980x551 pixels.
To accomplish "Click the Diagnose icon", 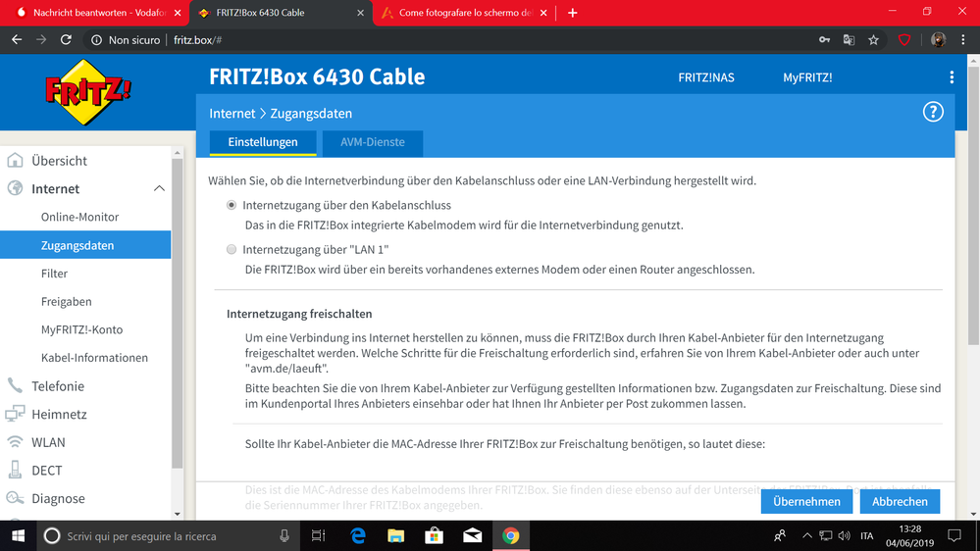I will [x=15, y=498].
